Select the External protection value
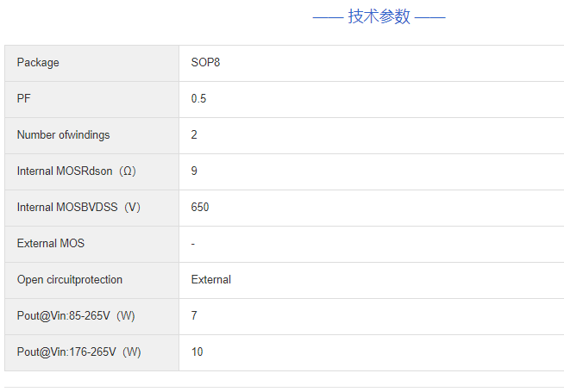564x392 pixels. [x=211, y=280]
